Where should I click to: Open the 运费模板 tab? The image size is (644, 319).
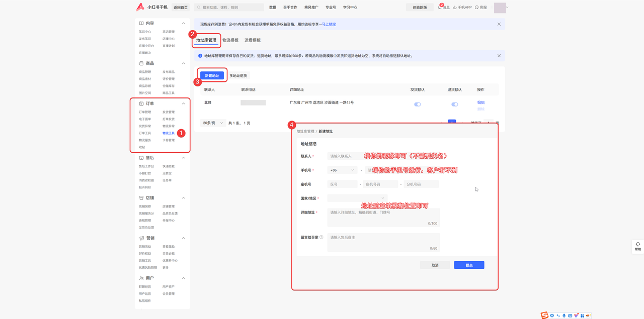[253, 40]
